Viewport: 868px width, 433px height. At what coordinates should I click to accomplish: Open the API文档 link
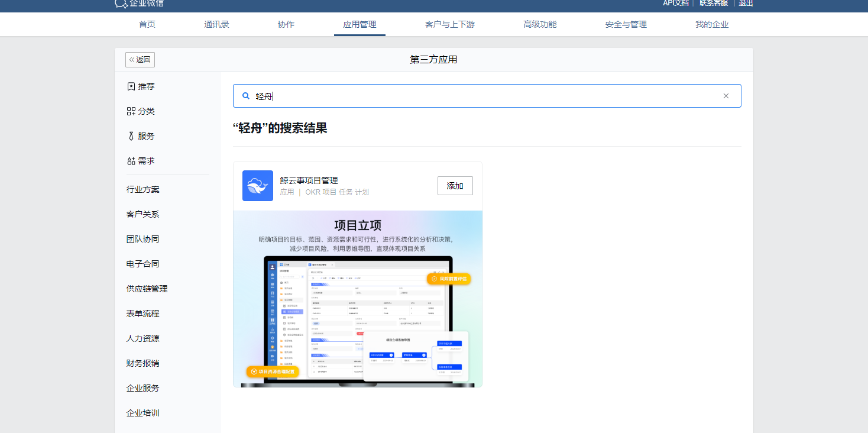(675, 3)
